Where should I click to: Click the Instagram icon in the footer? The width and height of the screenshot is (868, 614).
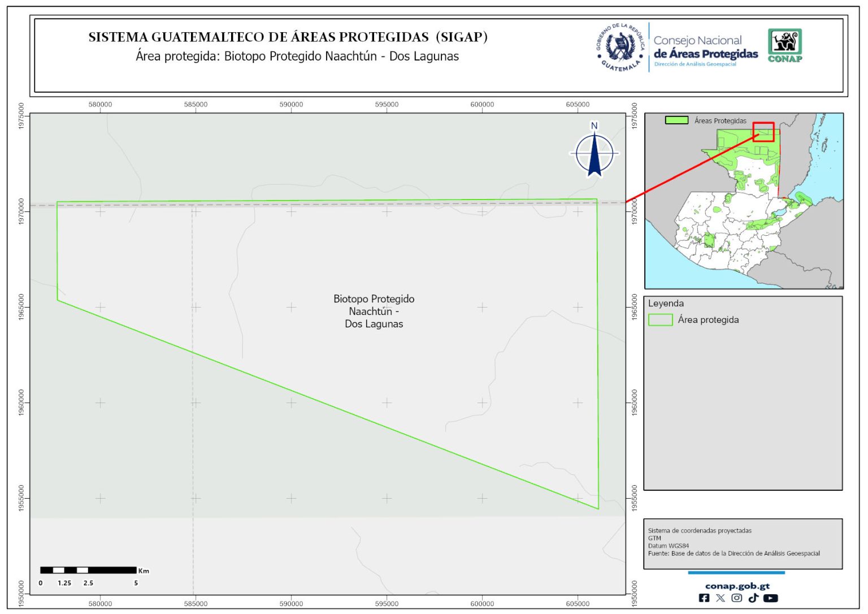tap(736, 598)
